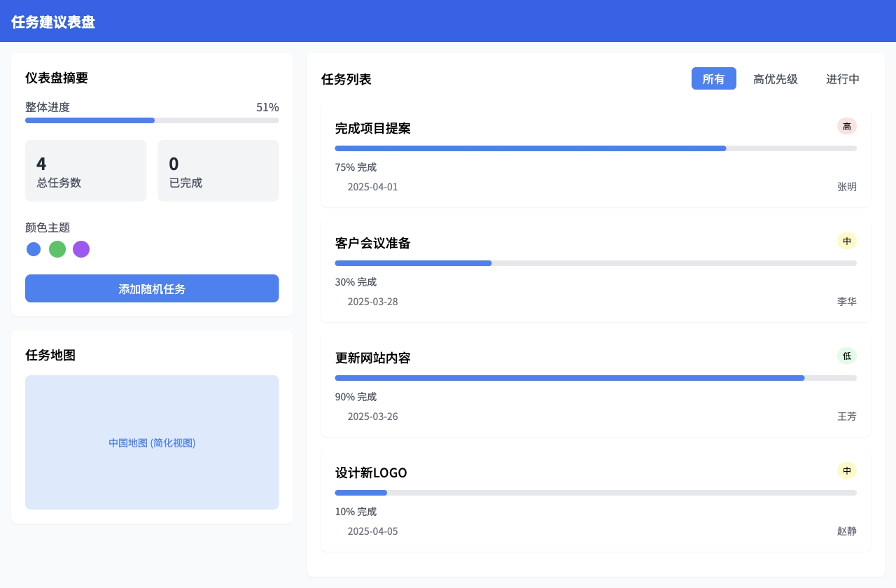896x588 pixels.
Task: Click the 中 priority badge on 客户会议准备
Action: pos(846,241)
